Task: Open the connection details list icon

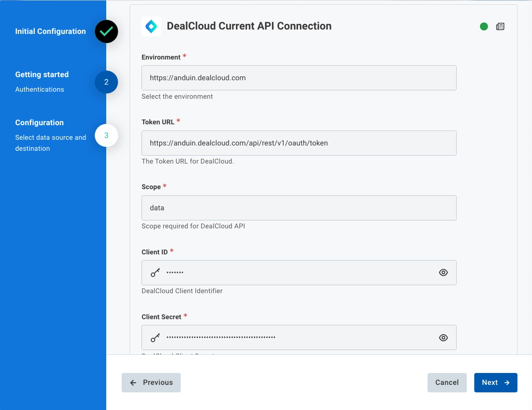Action: tap(500, 26)
